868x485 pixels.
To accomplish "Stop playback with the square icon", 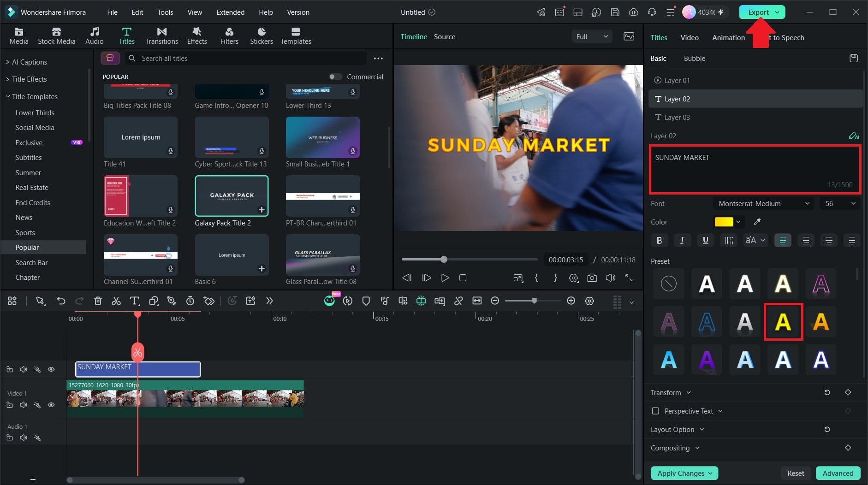I will tap(463, 278).
